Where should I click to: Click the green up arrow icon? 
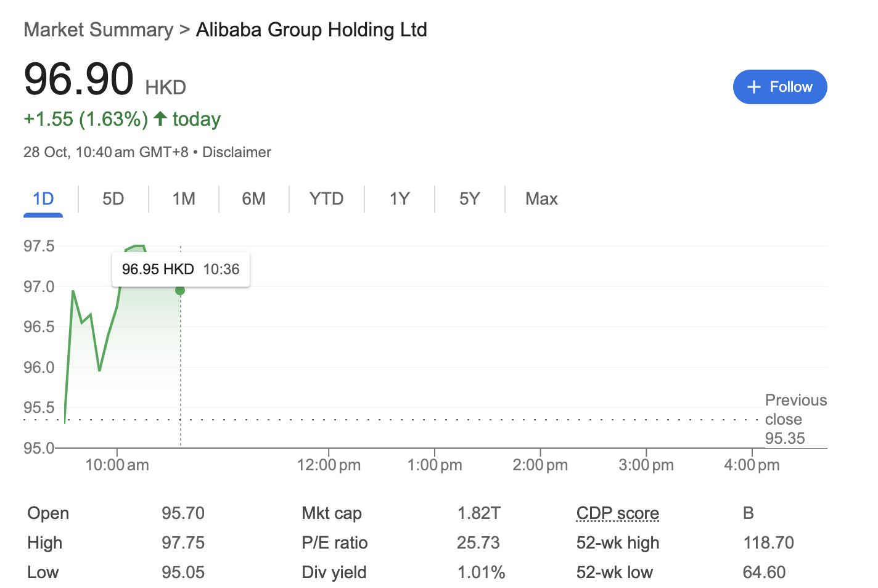160,118
